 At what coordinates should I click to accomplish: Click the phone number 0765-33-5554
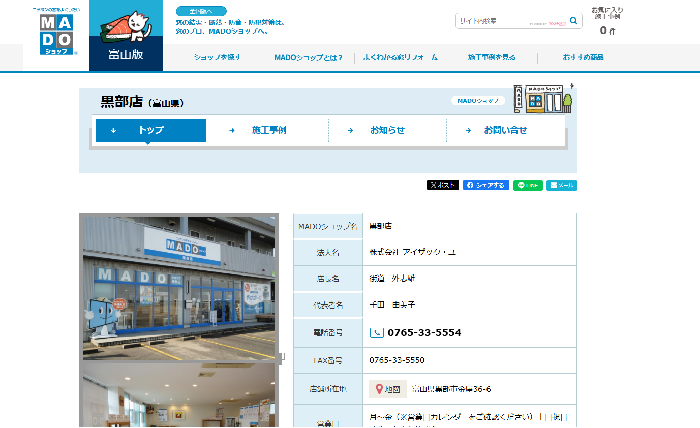[424, 332]
